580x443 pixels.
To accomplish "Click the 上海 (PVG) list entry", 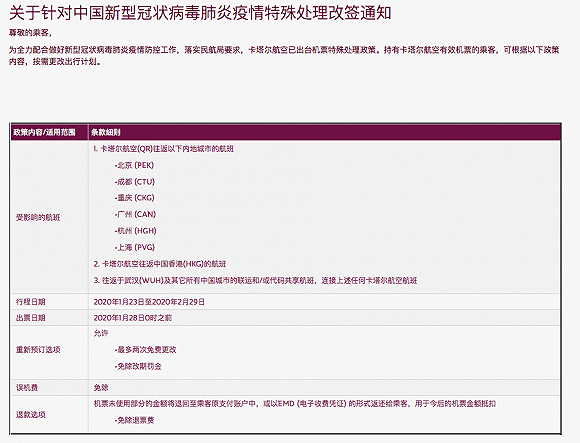I will (x=135, y=247).
